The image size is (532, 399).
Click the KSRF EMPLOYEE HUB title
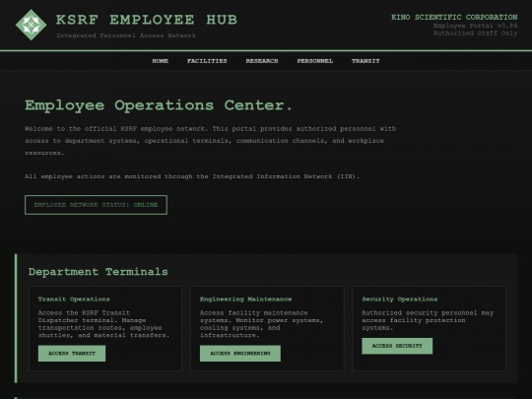tap(147, 20)
